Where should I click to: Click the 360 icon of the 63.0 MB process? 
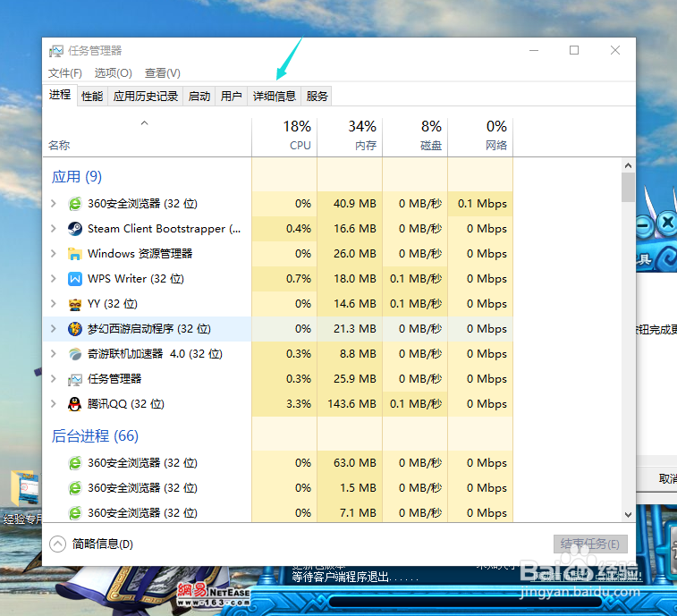75,463
